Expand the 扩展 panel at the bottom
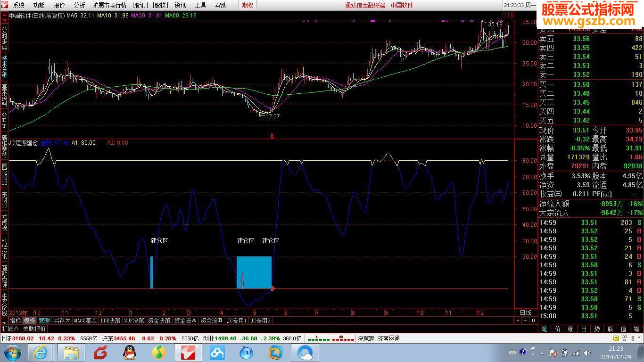Screen dimensions: 644x362 (10, 329)
